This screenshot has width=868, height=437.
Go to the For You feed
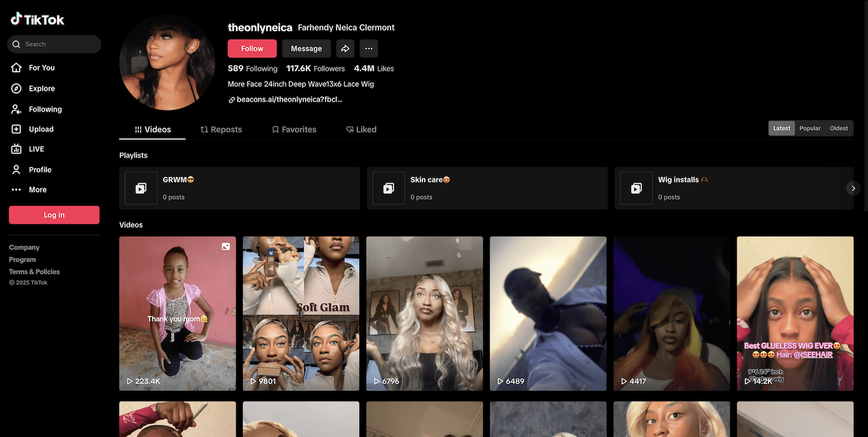click(41, 68)
